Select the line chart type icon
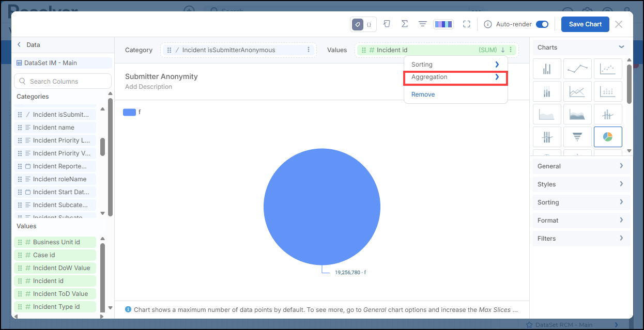This screenshot has width=644, height=330. [x=577, y=68]
